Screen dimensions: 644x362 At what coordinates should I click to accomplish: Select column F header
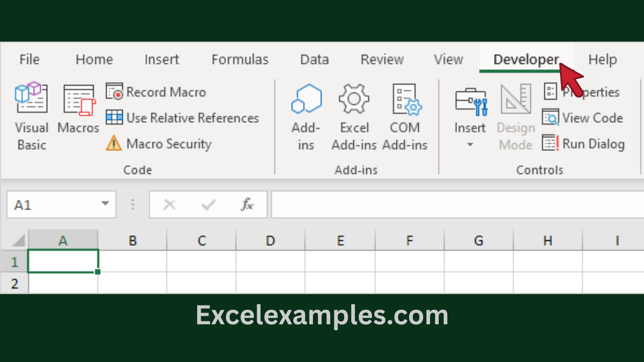tap(410, 240)
